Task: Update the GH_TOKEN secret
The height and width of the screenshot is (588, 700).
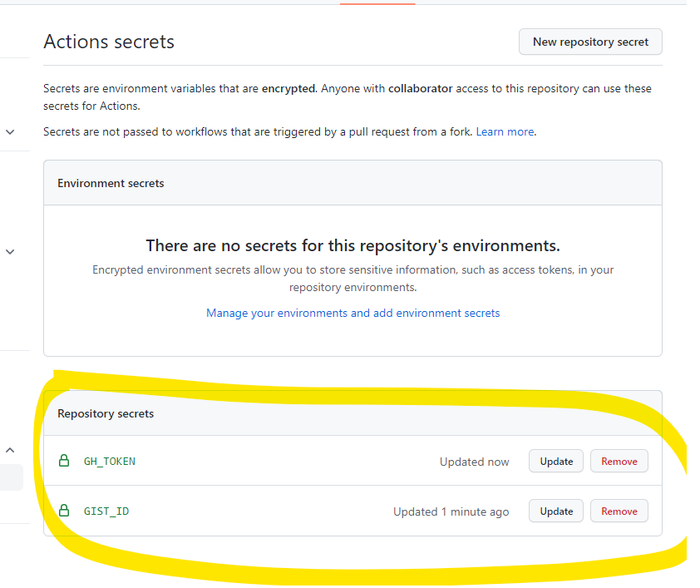Action: tap(556, 462)
